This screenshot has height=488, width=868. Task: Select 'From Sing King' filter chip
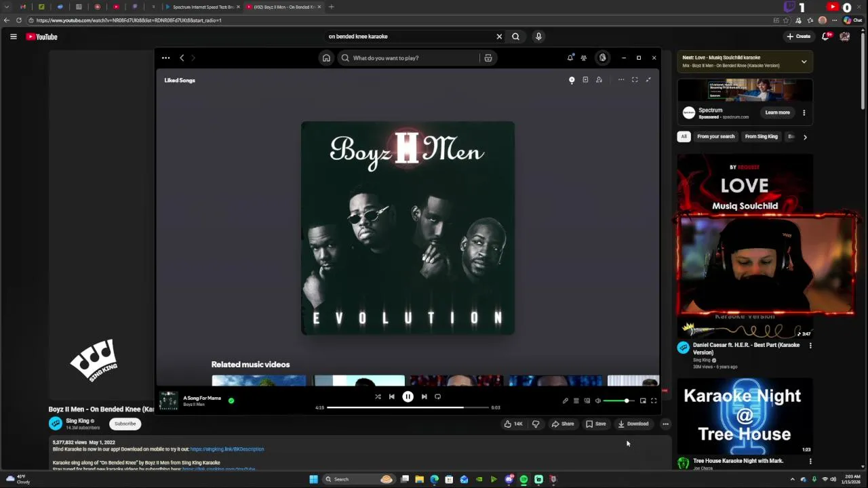click(761, 137)
